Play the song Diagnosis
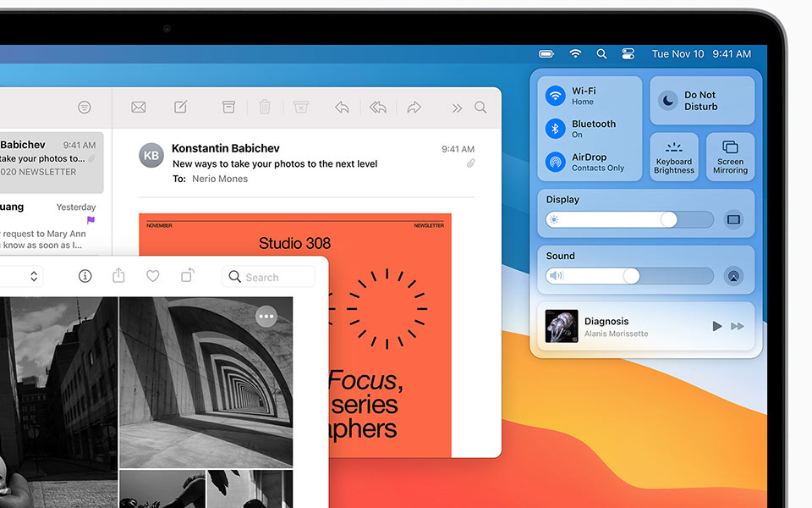 [x=716, y=326]
